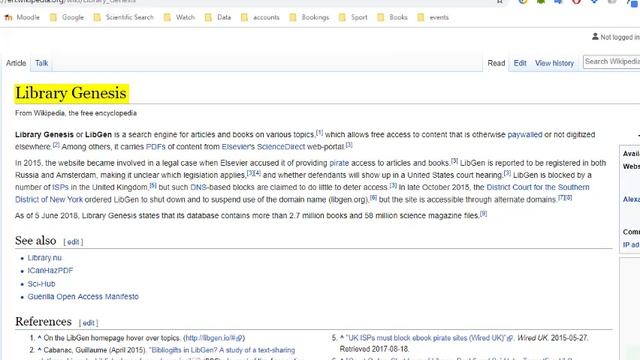Click the Library Genesis page heading
640x360 pixels.
[71, 93]
